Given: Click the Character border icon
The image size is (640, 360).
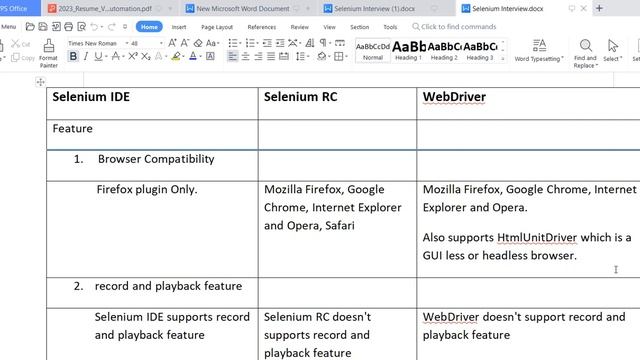Looking at the screenshot, I should pos(210,56).
